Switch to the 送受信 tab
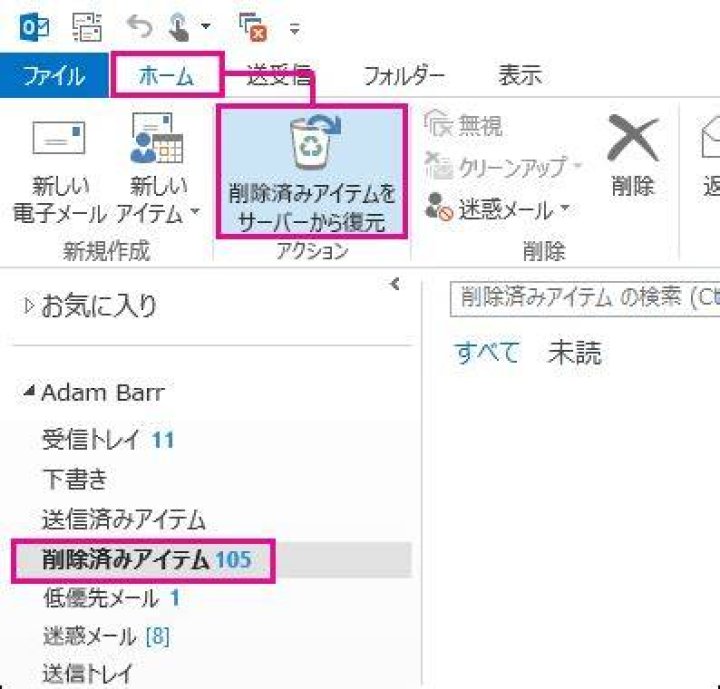This screenshot has width=720, height=689. pos(280,75)
